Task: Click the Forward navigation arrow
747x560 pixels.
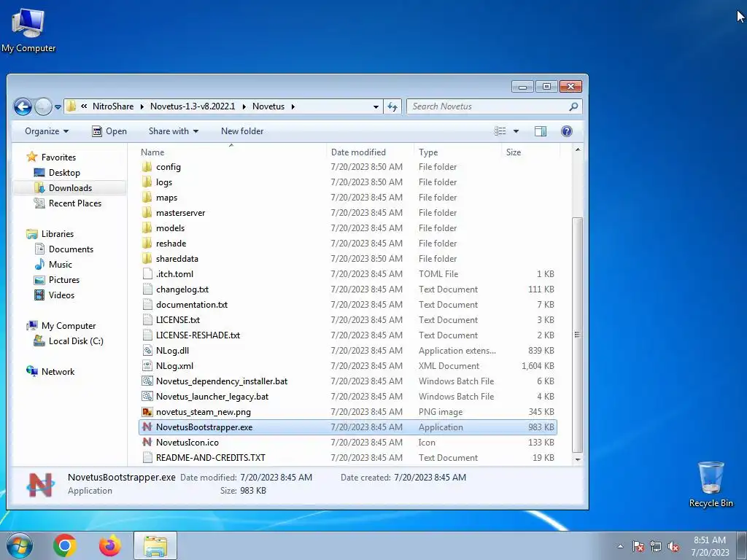Action: 43,106
